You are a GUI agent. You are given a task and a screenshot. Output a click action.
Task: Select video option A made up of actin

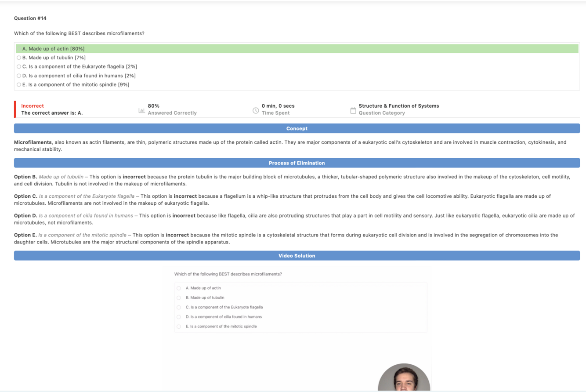point(179,288)
